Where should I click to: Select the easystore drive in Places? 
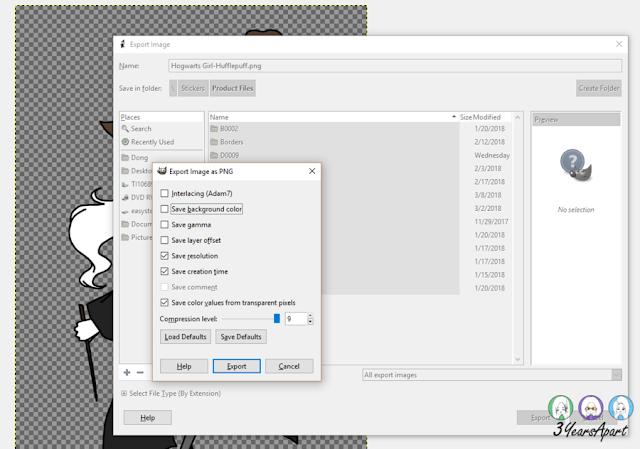point(137,211)
